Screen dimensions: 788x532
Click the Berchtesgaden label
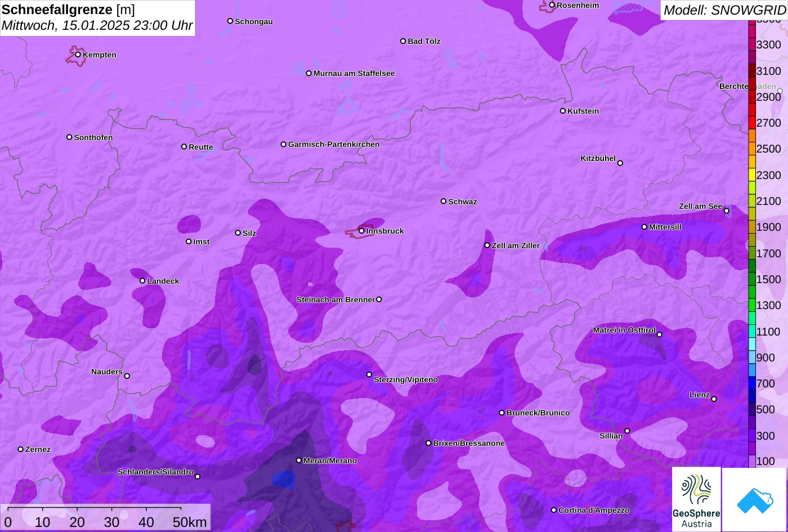747,86
